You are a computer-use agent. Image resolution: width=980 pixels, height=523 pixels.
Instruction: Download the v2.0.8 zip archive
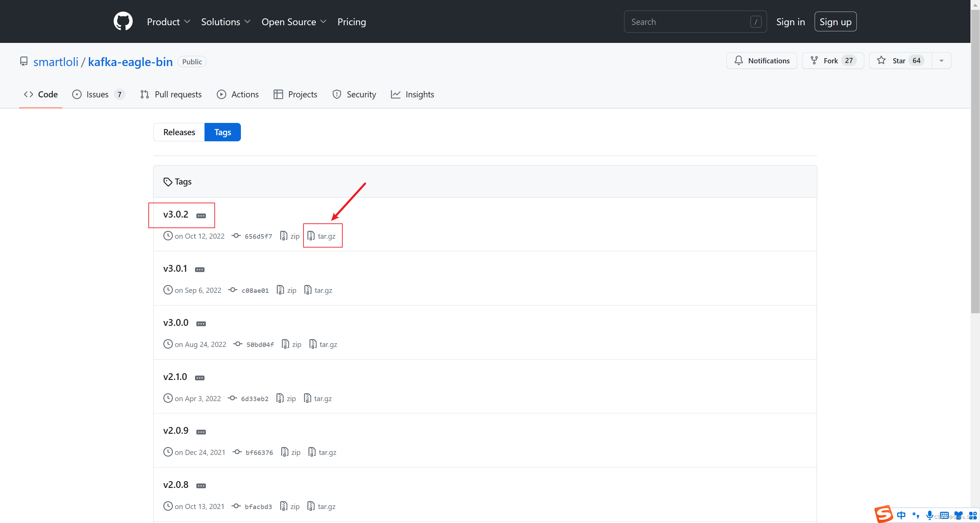[290, 506]
